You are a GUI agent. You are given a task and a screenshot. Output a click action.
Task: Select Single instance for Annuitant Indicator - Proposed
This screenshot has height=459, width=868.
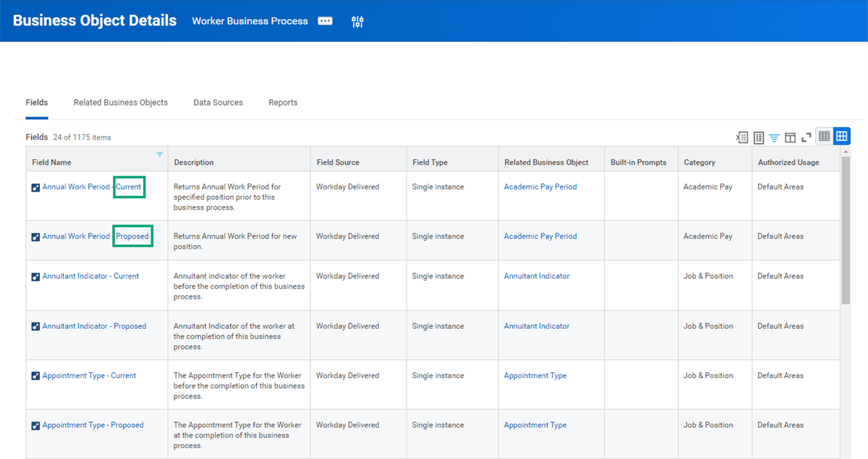438,326
